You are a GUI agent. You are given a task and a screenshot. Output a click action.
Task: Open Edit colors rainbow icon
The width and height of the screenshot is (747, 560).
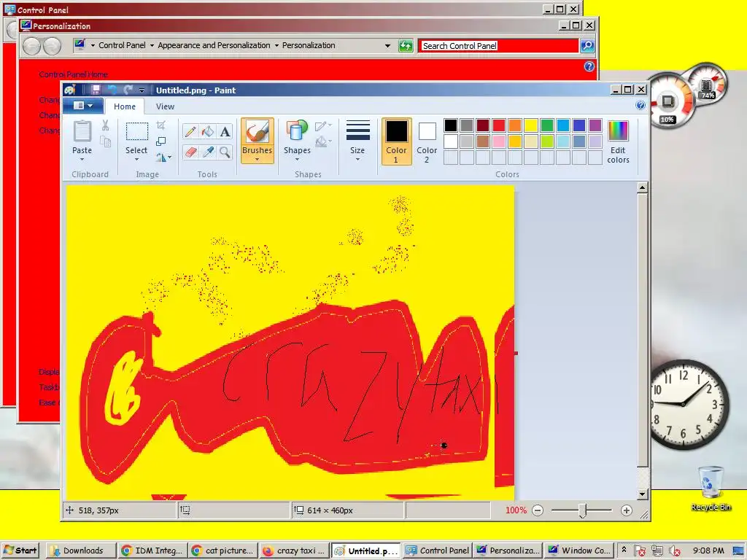(x=619, y=131)
